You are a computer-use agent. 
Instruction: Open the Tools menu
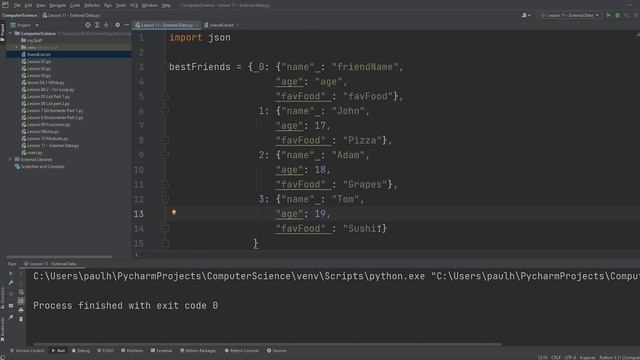click(x=121, y=5)
